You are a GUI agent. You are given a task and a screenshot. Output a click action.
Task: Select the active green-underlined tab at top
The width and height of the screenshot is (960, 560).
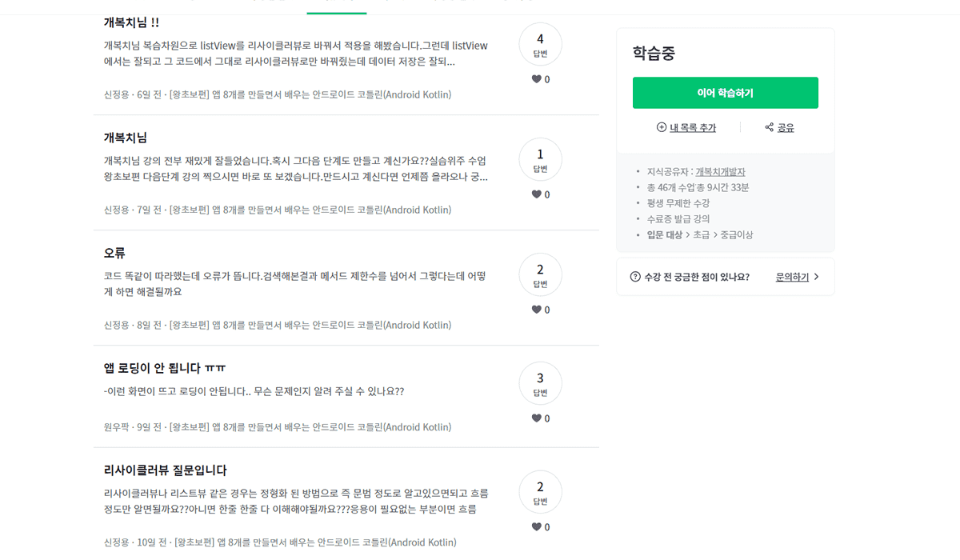click(337, 6)
